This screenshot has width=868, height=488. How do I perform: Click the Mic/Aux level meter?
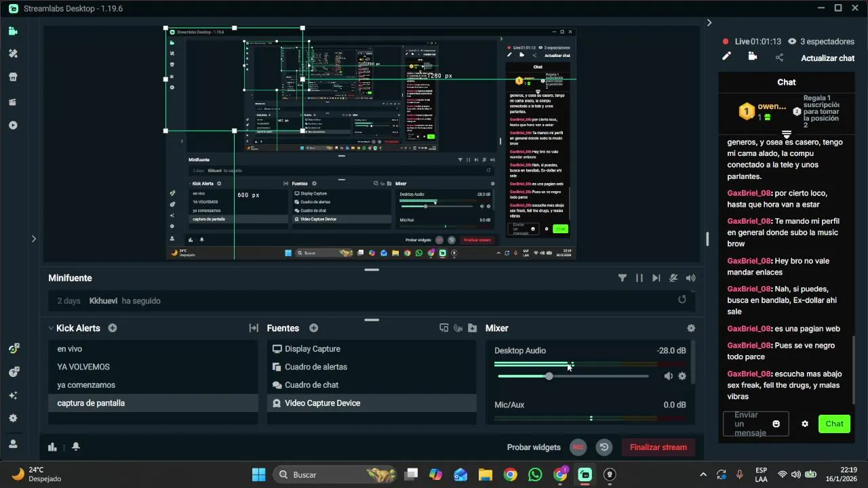[x=590, y=418]
